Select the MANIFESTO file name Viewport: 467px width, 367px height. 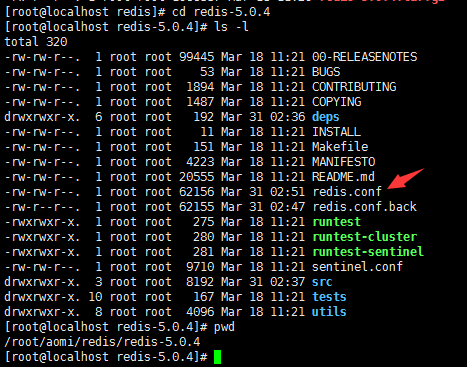coord(344,162)
